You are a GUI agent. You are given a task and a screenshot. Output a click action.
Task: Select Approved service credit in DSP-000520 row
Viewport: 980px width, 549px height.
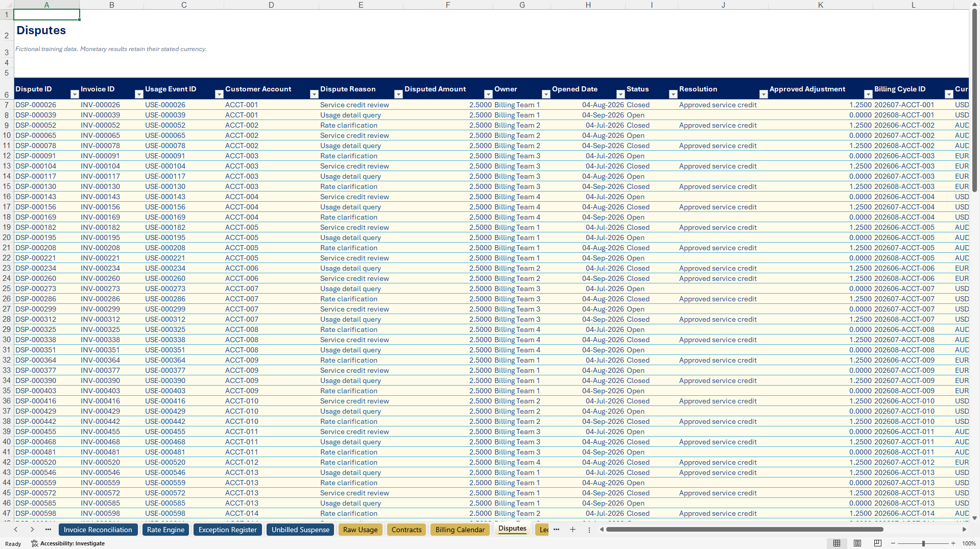(x=723, y=462)
